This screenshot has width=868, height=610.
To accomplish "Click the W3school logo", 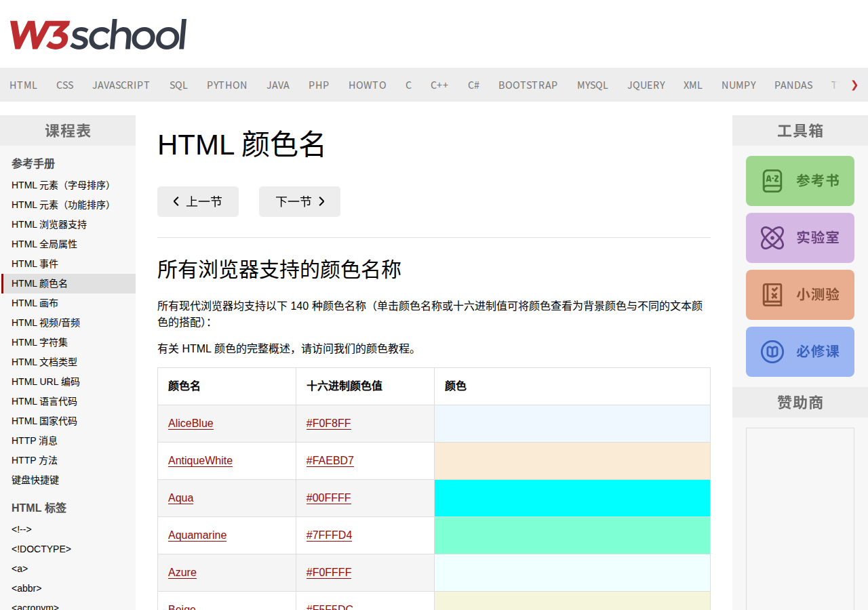I will [98, 34].
